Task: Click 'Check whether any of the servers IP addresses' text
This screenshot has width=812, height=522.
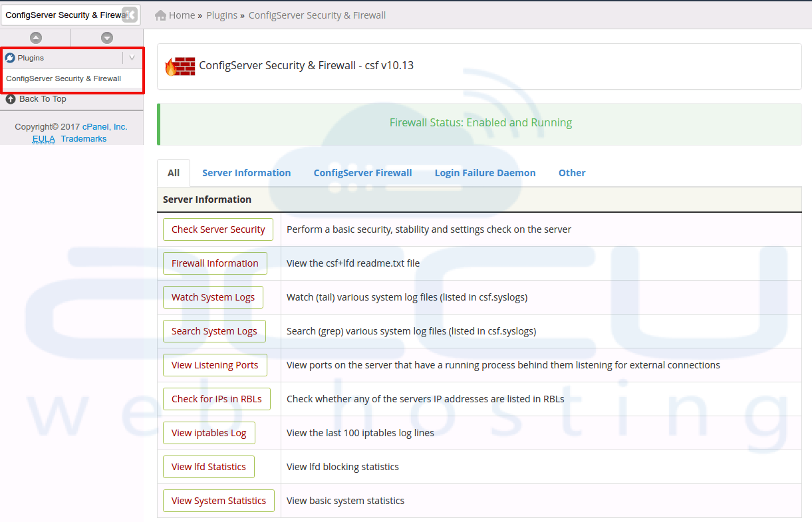Action: point(426,399)
